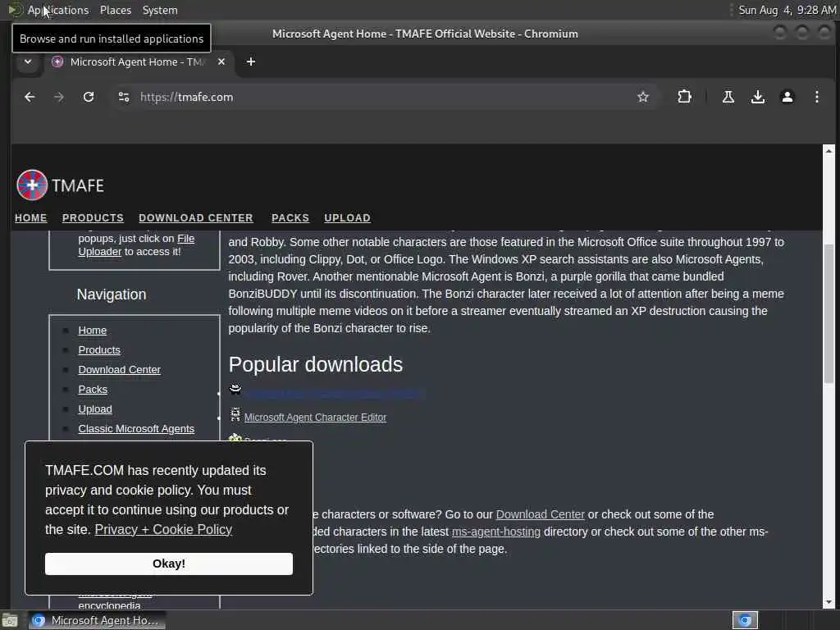Click scrollbar down arrow
Viewport: 840px width, 630px height.
click(x=829, y=603)
